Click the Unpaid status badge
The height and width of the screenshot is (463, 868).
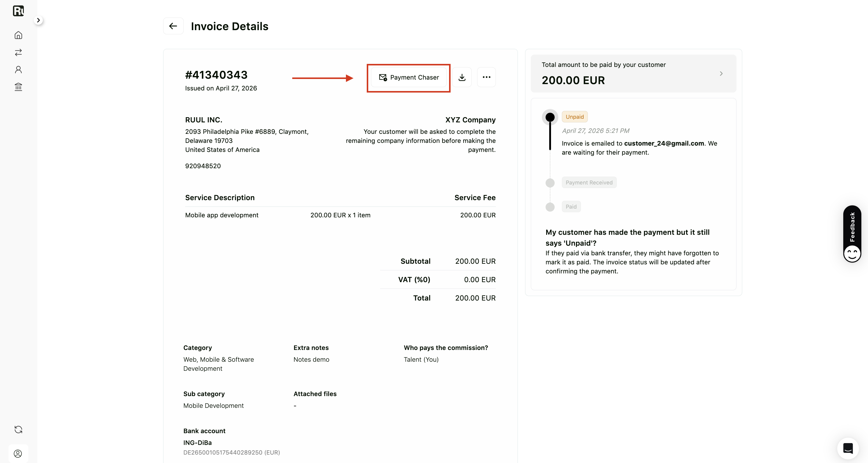point(575,117)
